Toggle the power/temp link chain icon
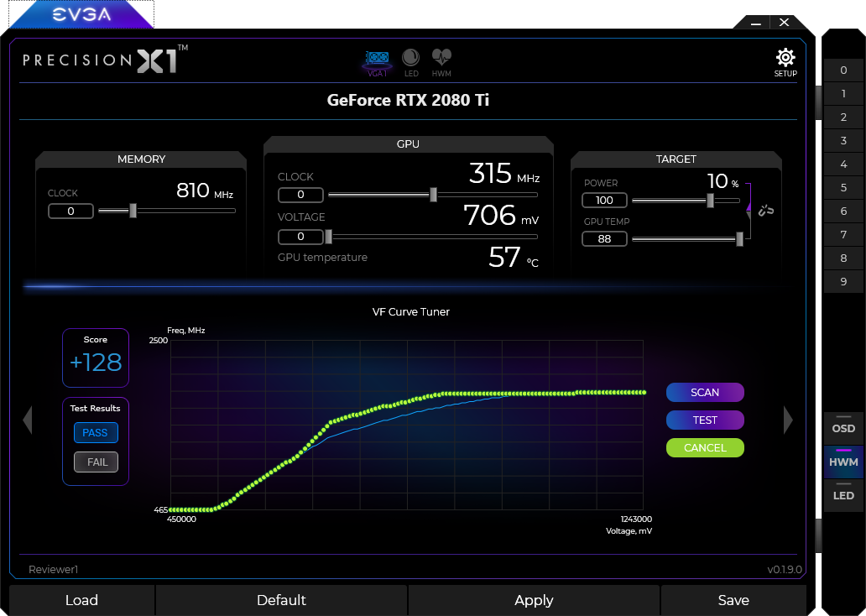This screenshot has height=616, width=866. tap(765, 211)
